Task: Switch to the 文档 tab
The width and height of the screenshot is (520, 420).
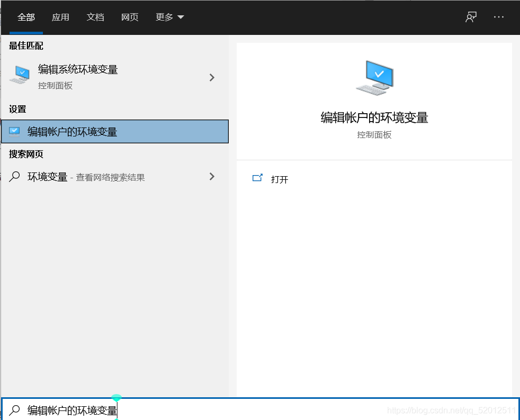Action: click(x=95, y=17)
